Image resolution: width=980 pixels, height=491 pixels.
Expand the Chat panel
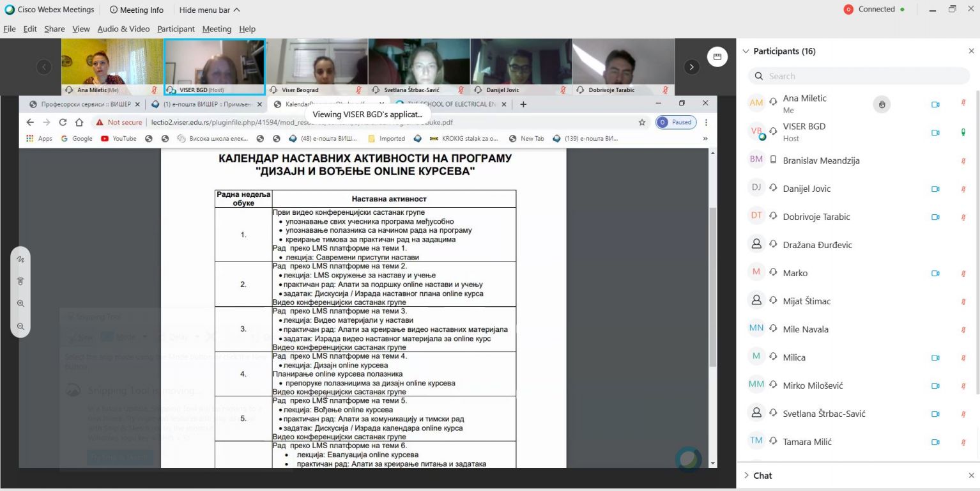click(x=746, y=476)
